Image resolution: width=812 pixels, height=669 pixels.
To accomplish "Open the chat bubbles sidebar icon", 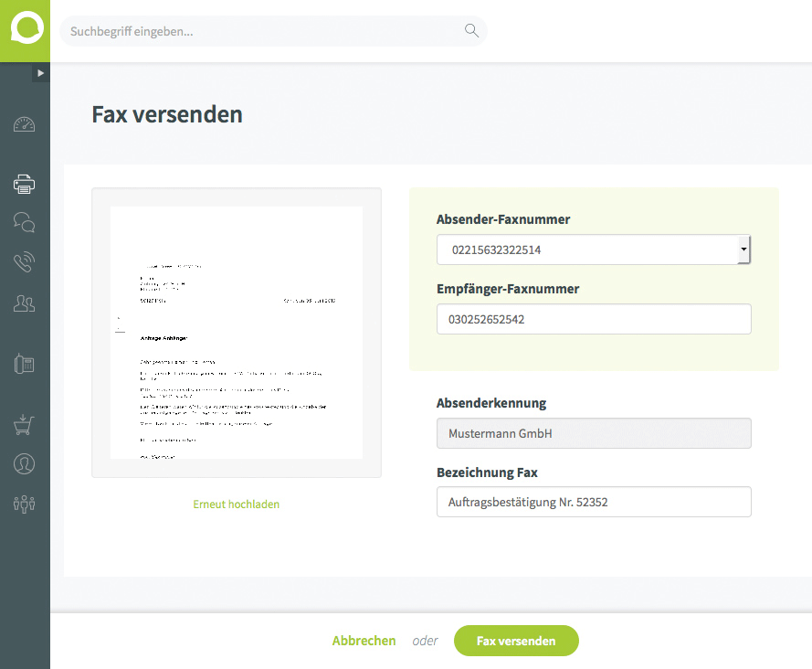I will coord(24,222).
